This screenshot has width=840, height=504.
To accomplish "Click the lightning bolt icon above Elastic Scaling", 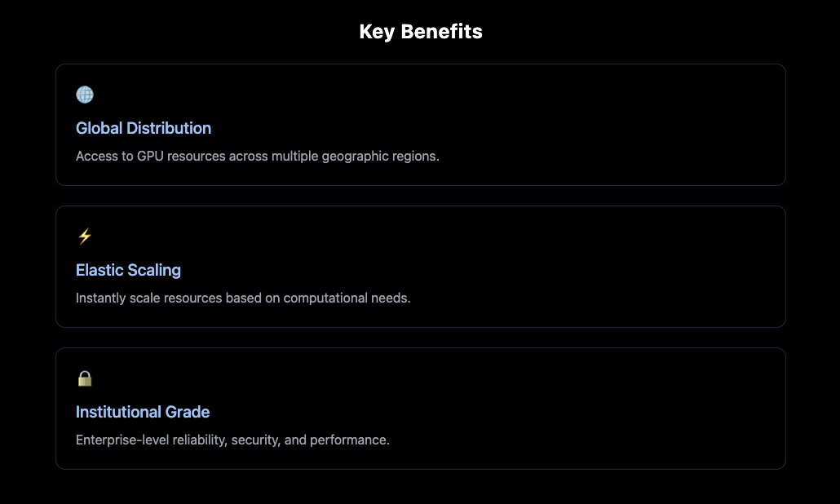I will point(85,237).
